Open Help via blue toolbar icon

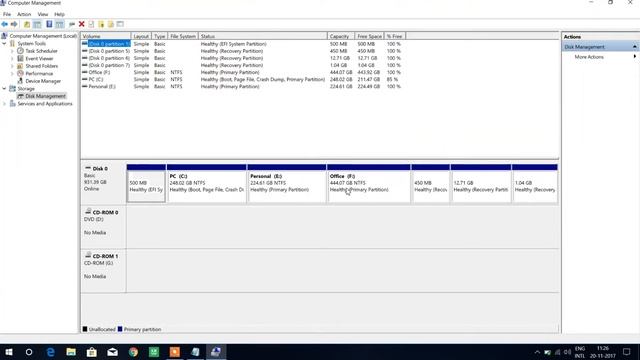pyautogui.click(x=49, y=24)
